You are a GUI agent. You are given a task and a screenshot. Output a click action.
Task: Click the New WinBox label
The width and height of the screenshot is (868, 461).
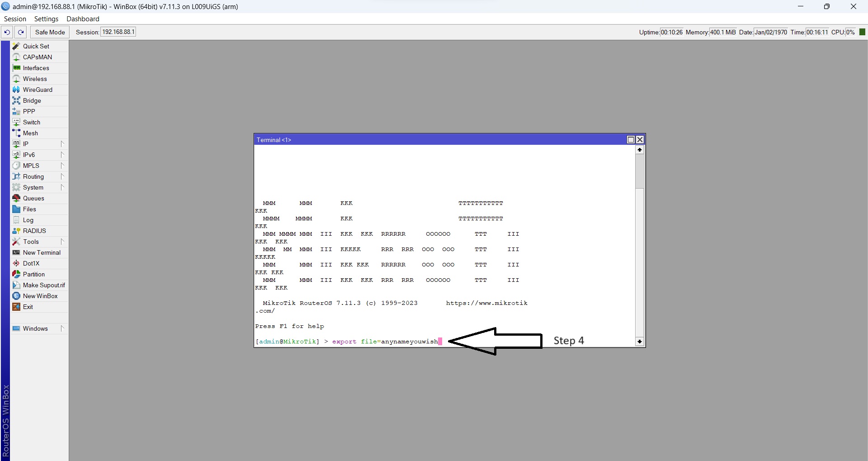pos(40,296)
